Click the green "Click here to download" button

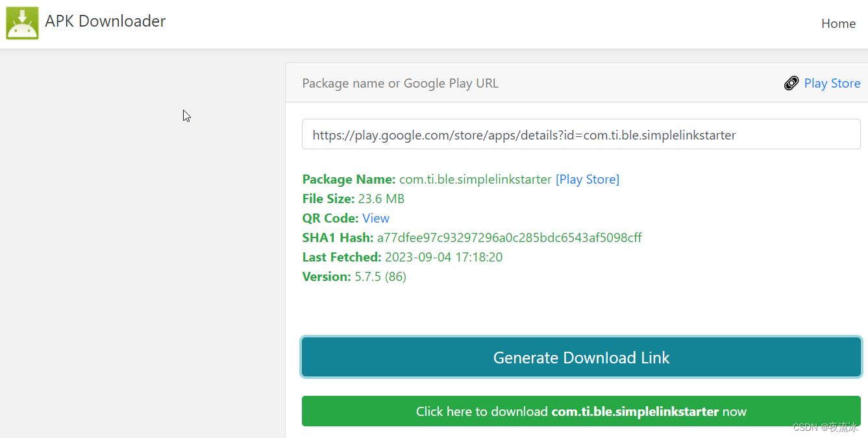pos(581,411)
